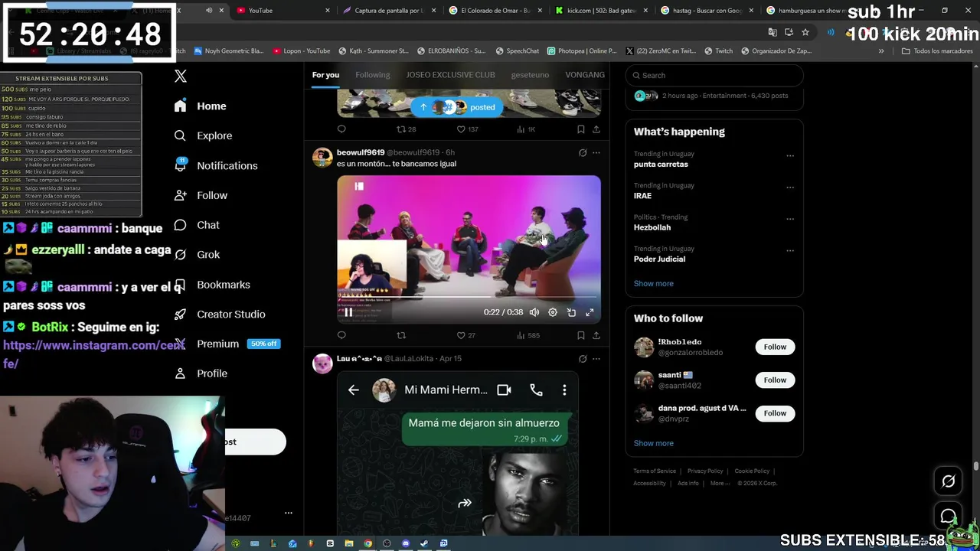Open Privacy Policy footer link
The image size is (980, 551).
(705, 471)
